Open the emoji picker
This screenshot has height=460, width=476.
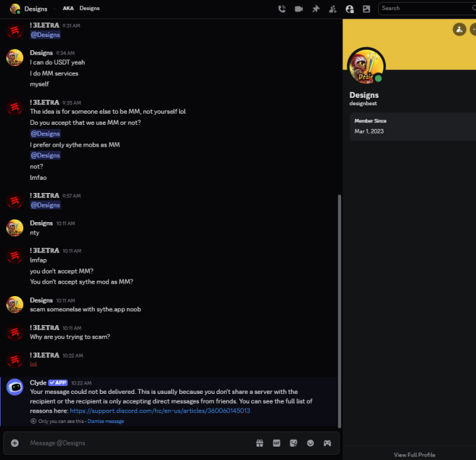pyautogui.click(x=310, y=443)
